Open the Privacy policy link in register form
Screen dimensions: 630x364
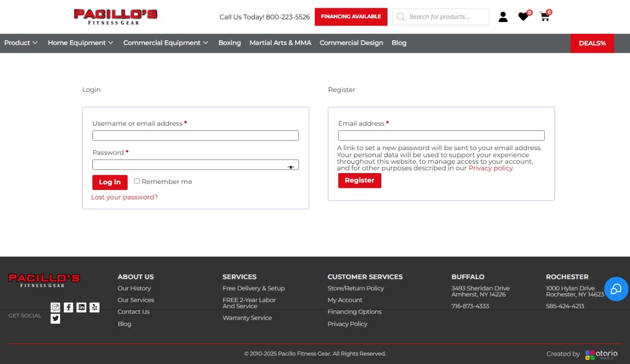coord(491,168)
